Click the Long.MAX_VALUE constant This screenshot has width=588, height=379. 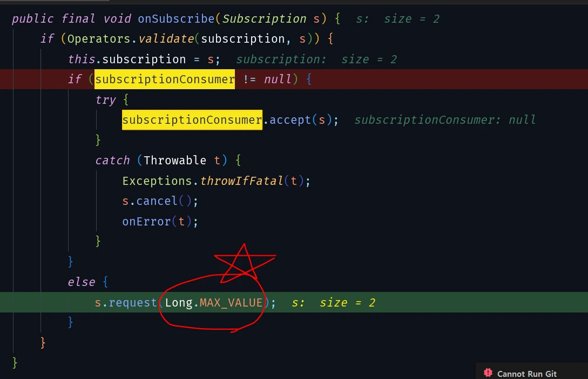(214, 303)
